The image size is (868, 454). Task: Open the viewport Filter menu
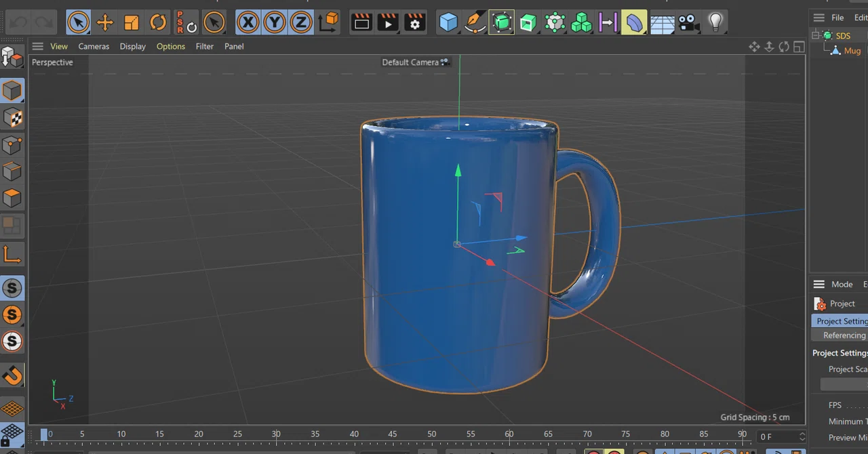[205, 46]
